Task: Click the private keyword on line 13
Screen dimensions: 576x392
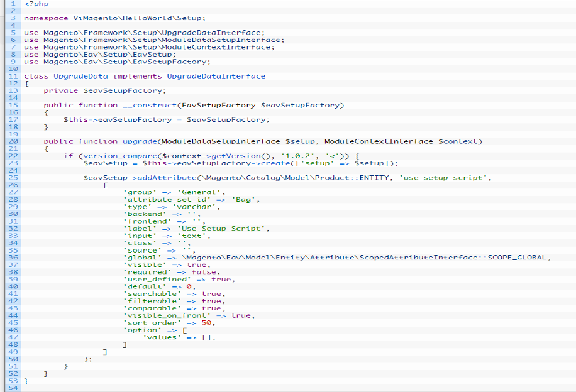Action: click(60, 90)
